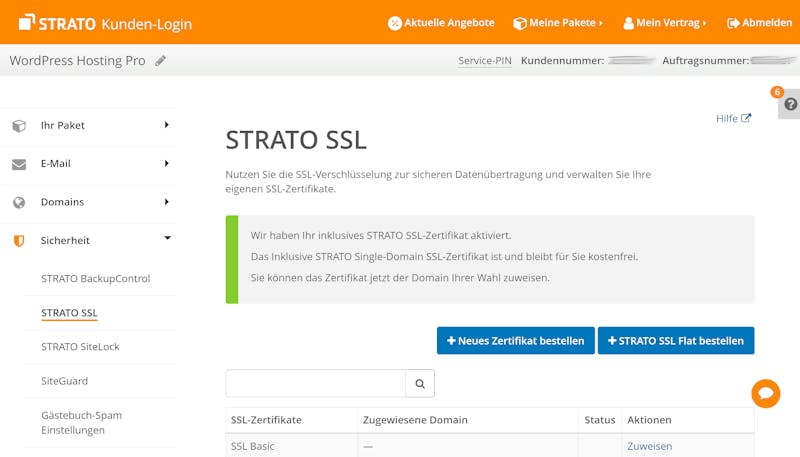The height and width of the screenshot is (457, 800).
Task: Click the WordPress Hosting Pro title
Action: click(78, 60)
